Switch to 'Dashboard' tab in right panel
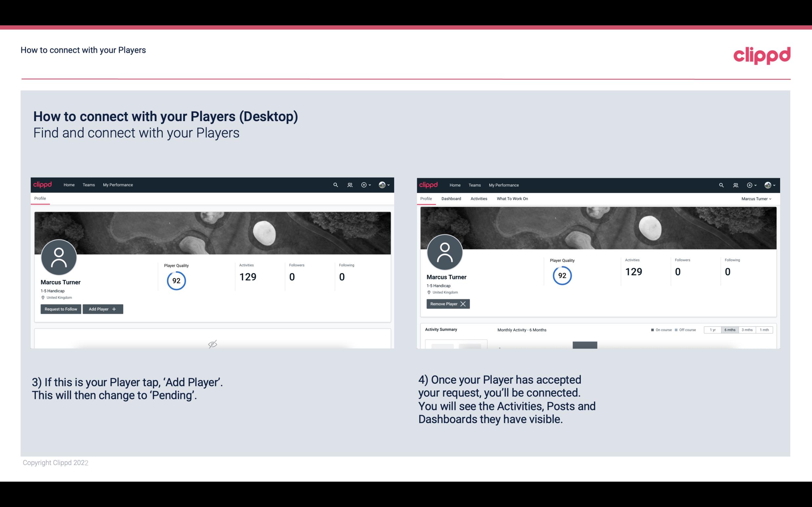812x507 pixels. (451, 199)
